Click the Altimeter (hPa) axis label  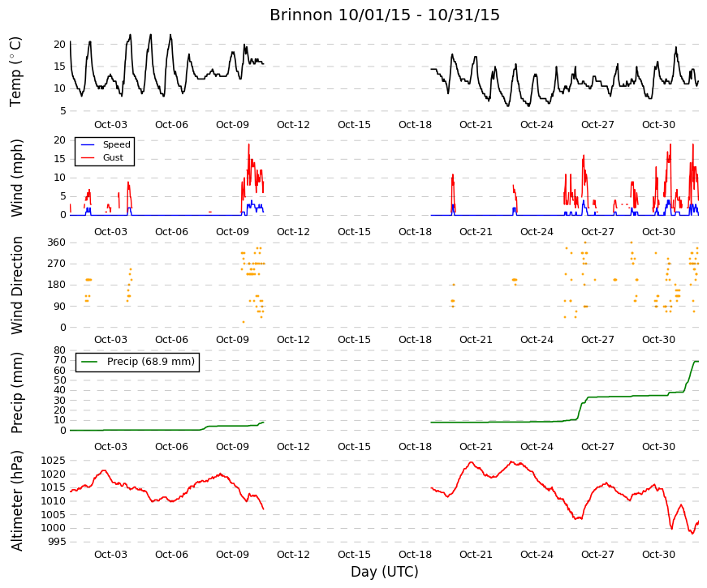pos(16,500)
